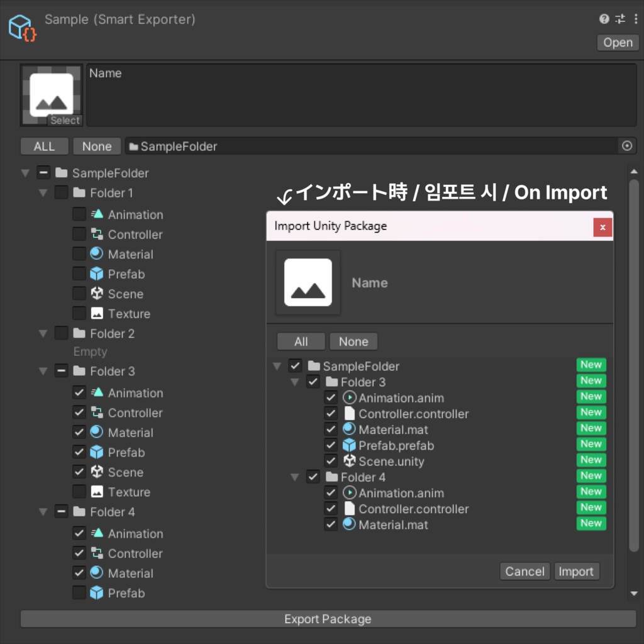Click Scene icon under Folder 3 in exporter
Screen dimensions: 644x644
tap(97, 472)
